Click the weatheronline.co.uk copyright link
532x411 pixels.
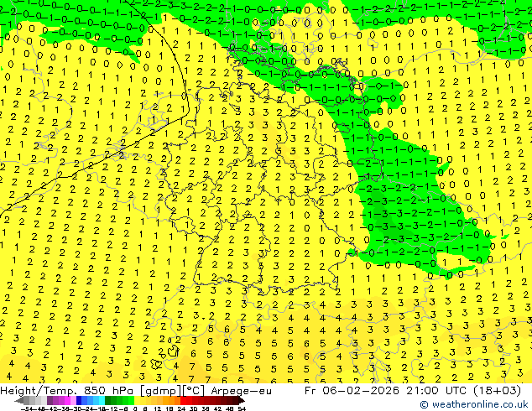474,404
